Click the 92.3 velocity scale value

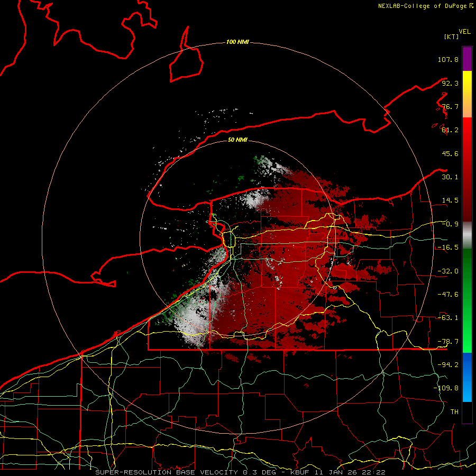point(450,83)
